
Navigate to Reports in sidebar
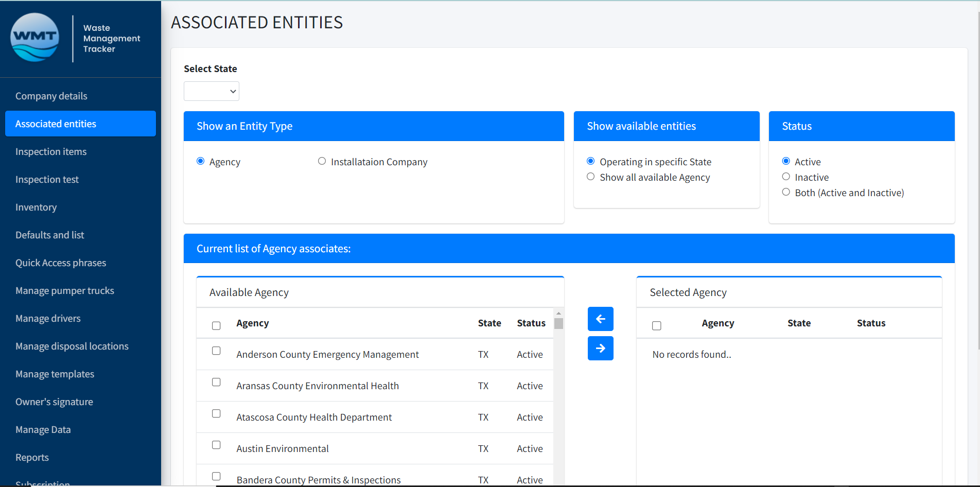[x=32, y=458]
